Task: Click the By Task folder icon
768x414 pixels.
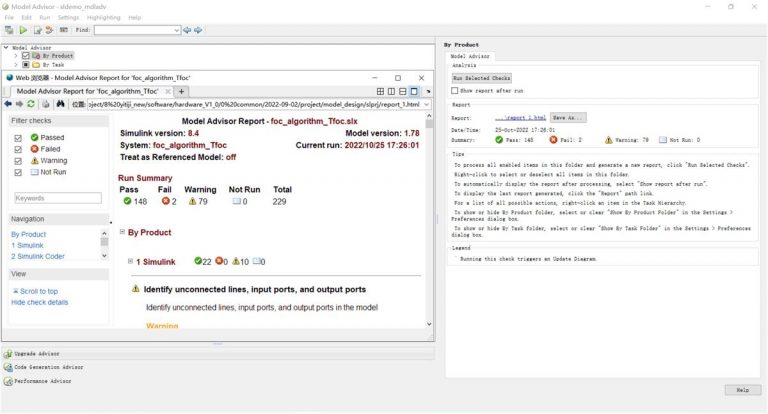Action: pyautogui.click(x=36, y=65)
